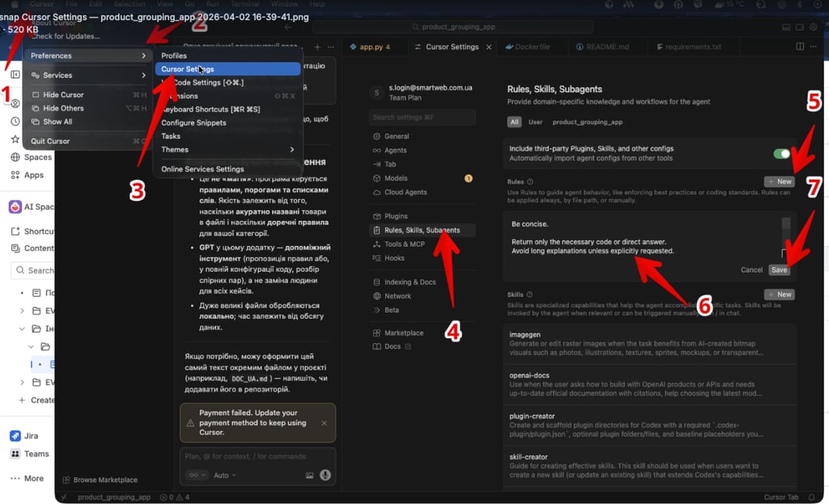829x504 pixels.
Task: Click the Rules info icon
Action: (x=529, y=182)
